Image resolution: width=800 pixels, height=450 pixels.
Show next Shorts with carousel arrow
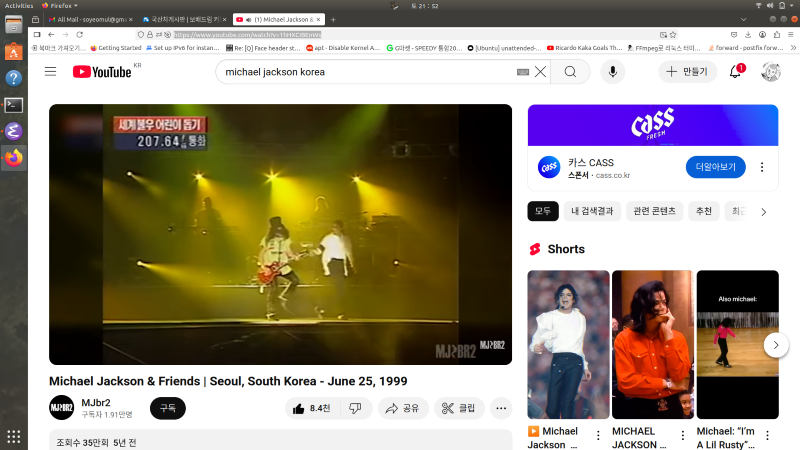[x=776, y=345]
